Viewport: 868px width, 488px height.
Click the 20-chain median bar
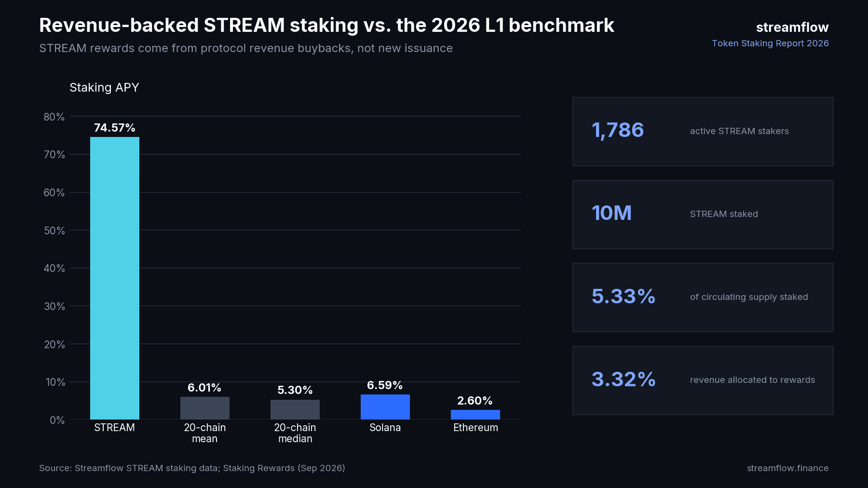[295, 409]
